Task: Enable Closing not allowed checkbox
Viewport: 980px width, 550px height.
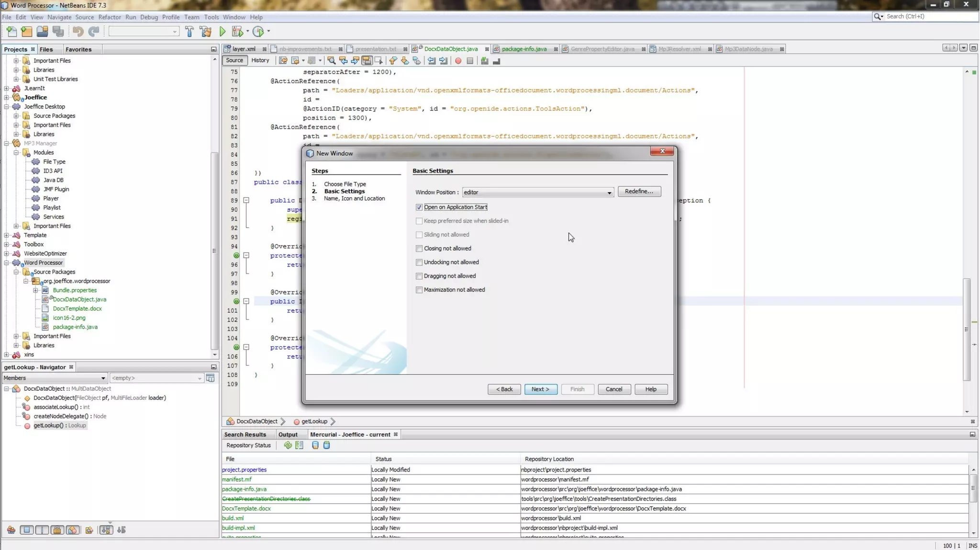Action: [x=419, y=248]
